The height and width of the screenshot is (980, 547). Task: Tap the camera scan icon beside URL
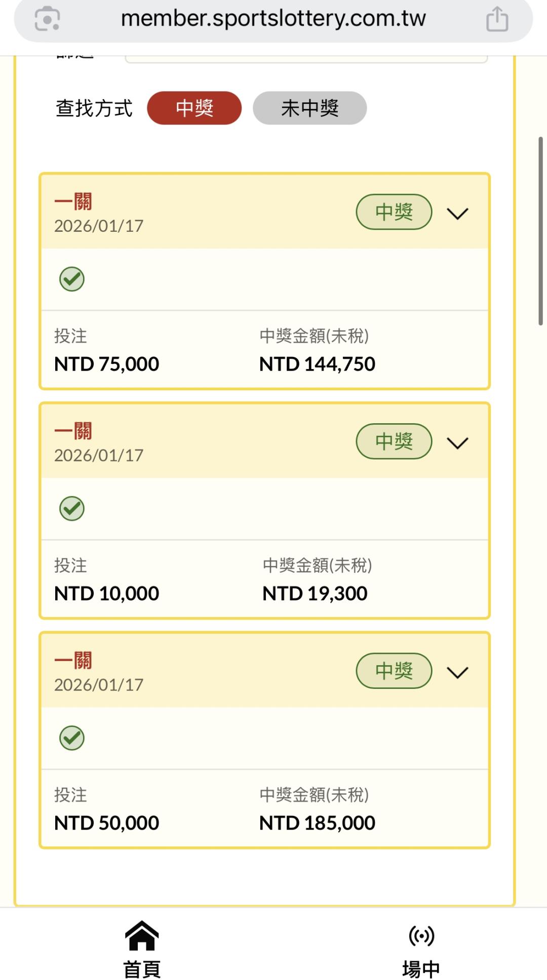(x=47, y=19)
